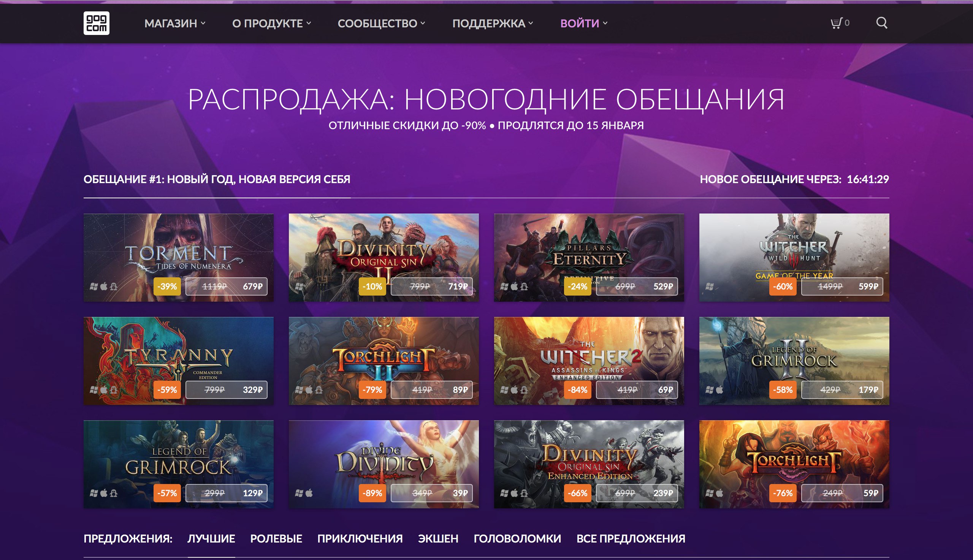This screenshot has width=973, height=560.
Task: Click the 599₽ price on Witcher Wild Hunt
Action: pos(842,286)
